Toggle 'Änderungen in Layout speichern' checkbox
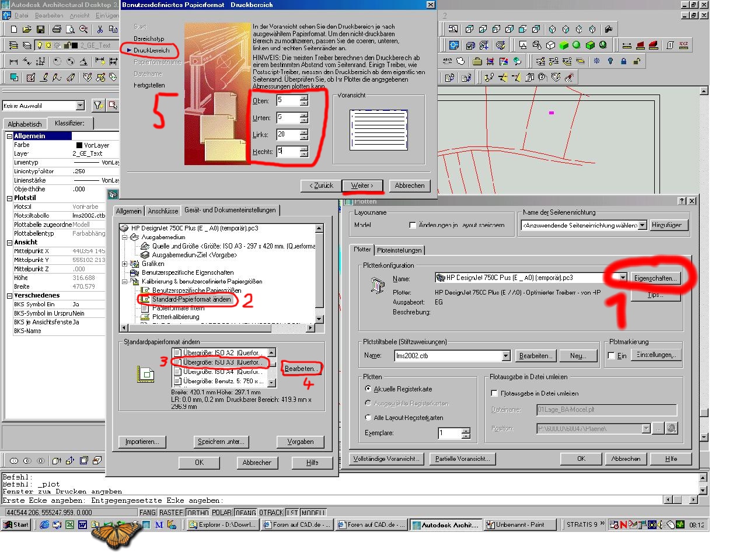 click(413, 225)
